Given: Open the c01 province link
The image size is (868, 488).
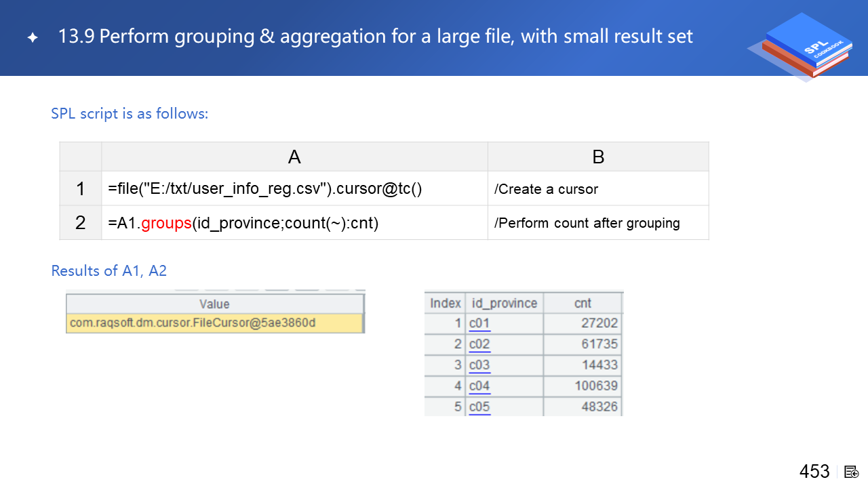Looking at the screenshot, I should click(x=479, y=323).
